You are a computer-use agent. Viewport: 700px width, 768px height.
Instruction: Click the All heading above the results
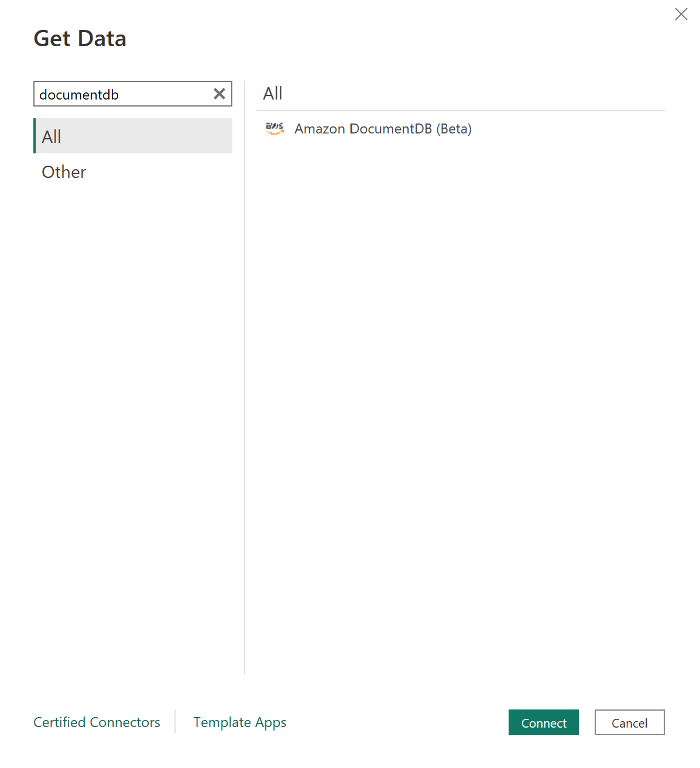[x=273, y=93]
